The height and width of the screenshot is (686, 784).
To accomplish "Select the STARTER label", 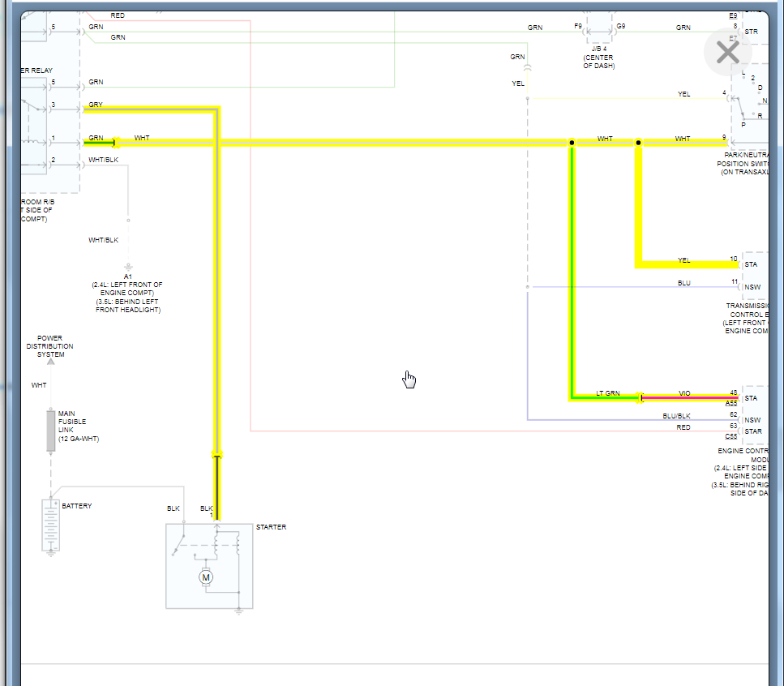I will click(x=271, y=527).
